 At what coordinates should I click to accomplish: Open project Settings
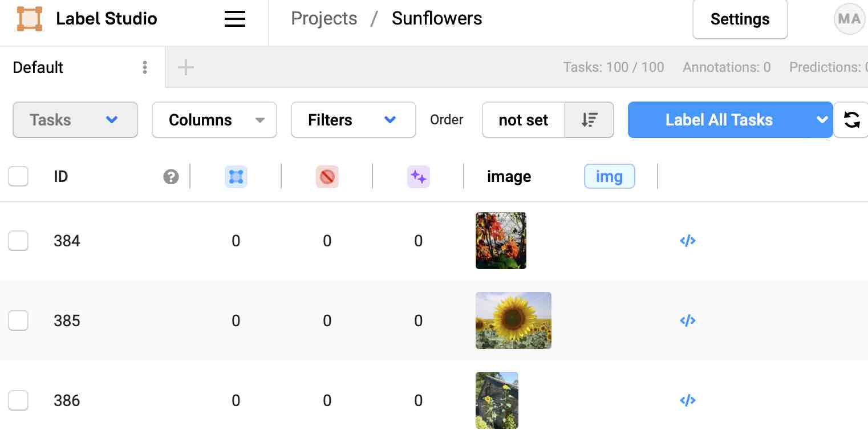[740, 19]
